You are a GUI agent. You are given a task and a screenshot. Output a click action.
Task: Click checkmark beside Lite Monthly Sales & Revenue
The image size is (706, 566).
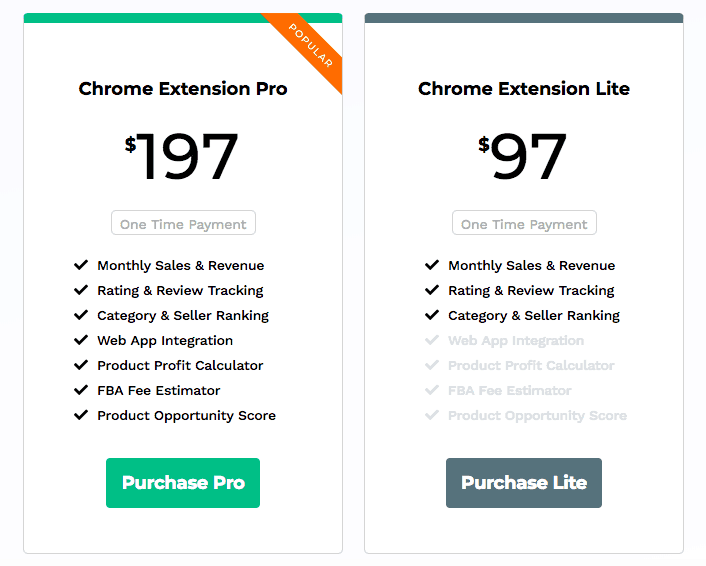tap(432, 265)
